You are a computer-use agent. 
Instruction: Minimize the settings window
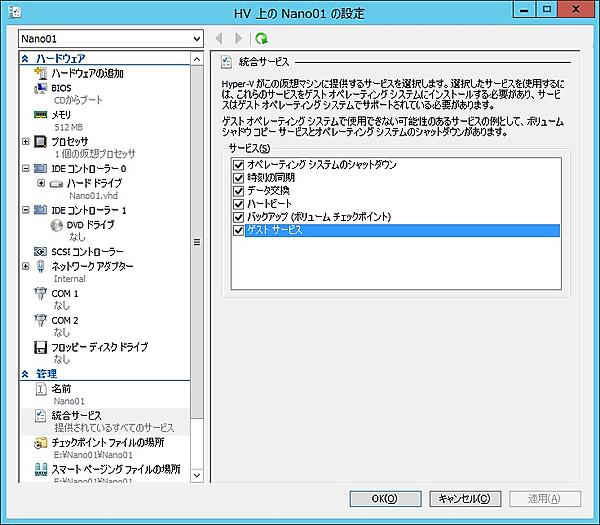pos(524,10)
